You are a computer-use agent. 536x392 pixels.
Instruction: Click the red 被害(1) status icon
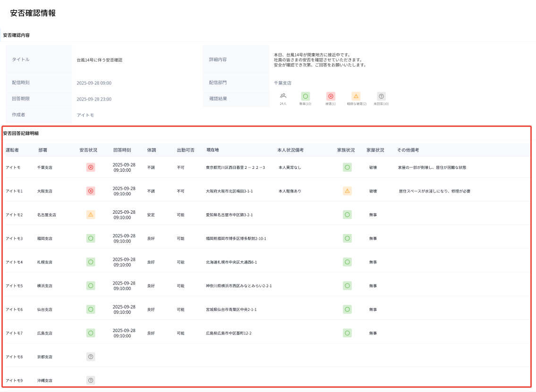[x=331, y=96]
